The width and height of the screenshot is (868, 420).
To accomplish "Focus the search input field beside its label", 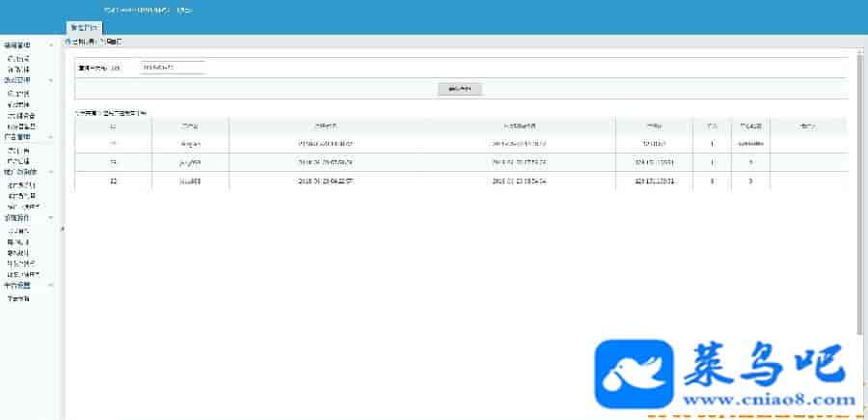I will tap(173, 68).
